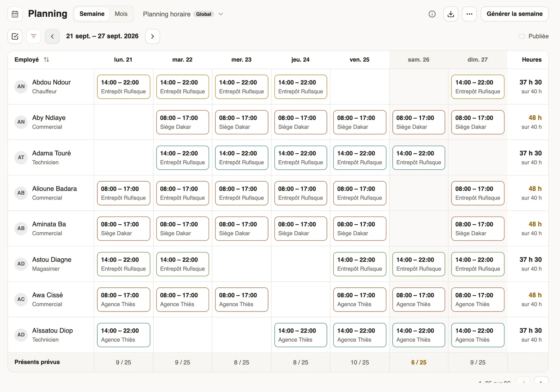560x392 pixels.
Task: Click the Présents prévus row label
Action: tap(37, 362)
